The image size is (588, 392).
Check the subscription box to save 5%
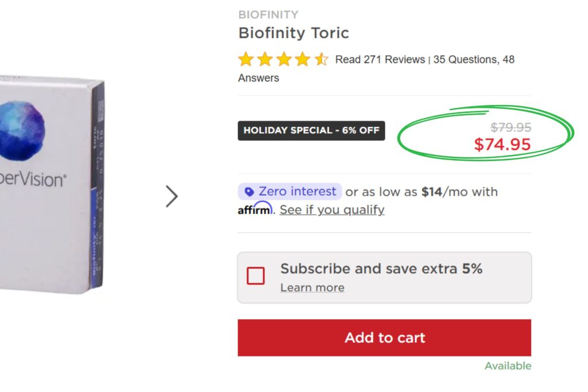[257, 276]
